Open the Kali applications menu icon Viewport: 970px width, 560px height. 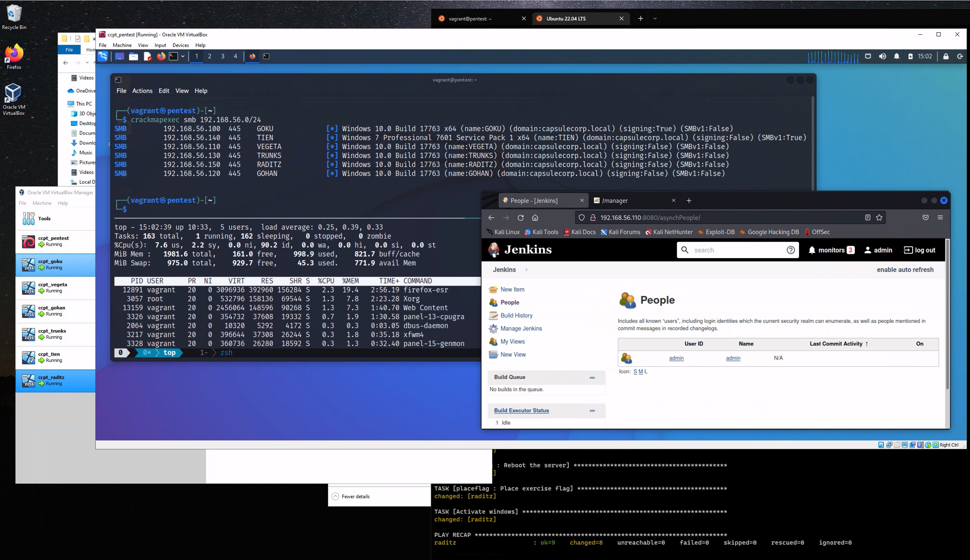coord(103,56)
